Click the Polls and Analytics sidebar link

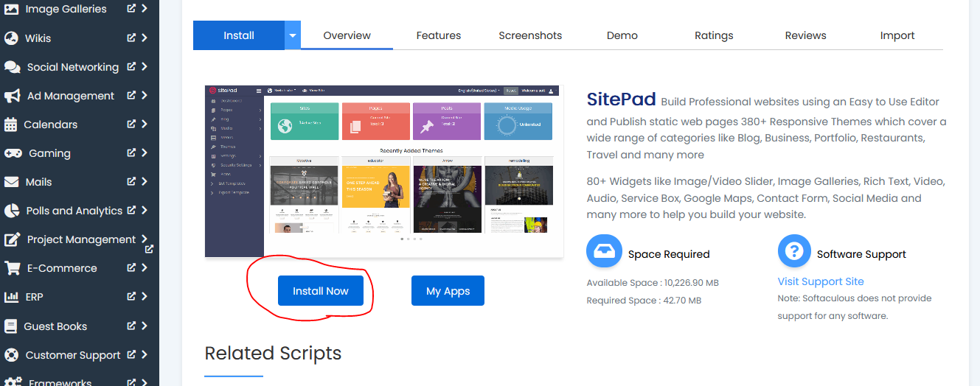pyautogui.click(x=74, y=211)
